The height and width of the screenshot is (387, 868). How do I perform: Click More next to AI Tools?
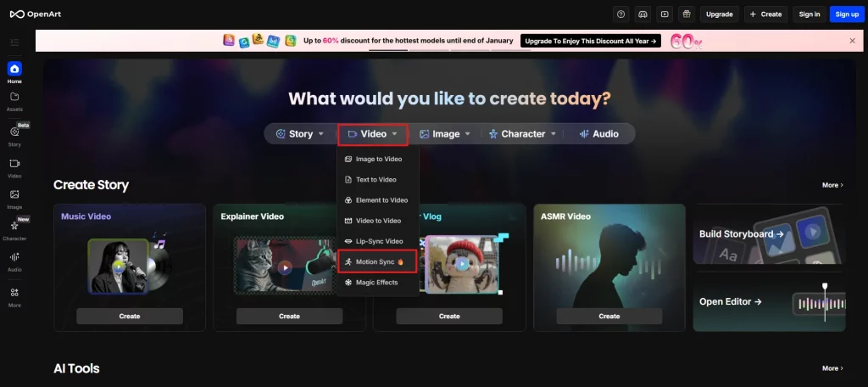(832, 368)
